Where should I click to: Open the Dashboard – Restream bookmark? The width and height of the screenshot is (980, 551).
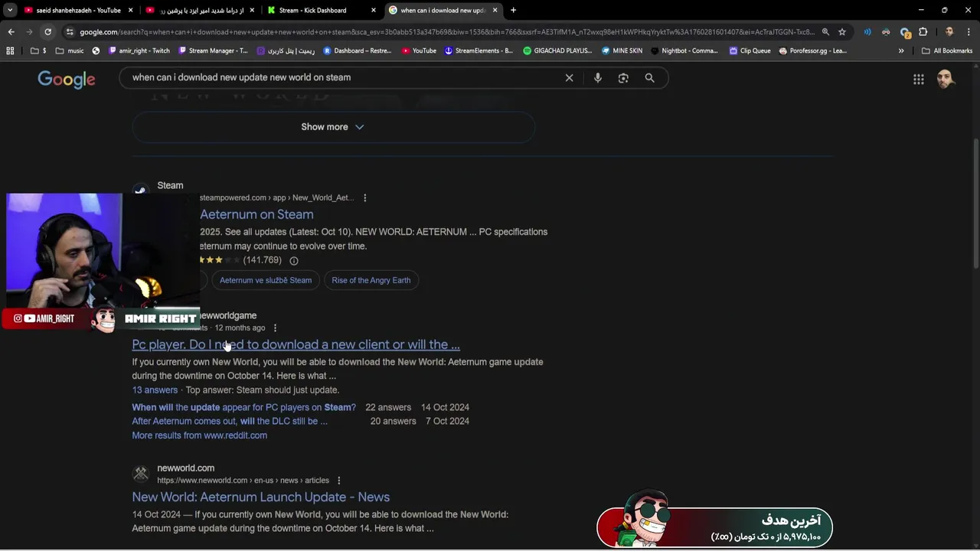(x=357, y=51)
